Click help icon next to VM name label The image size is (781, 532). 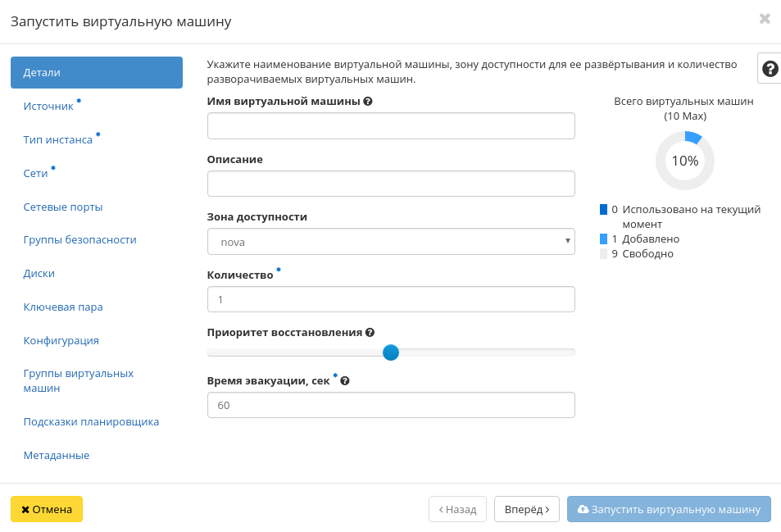368,102
